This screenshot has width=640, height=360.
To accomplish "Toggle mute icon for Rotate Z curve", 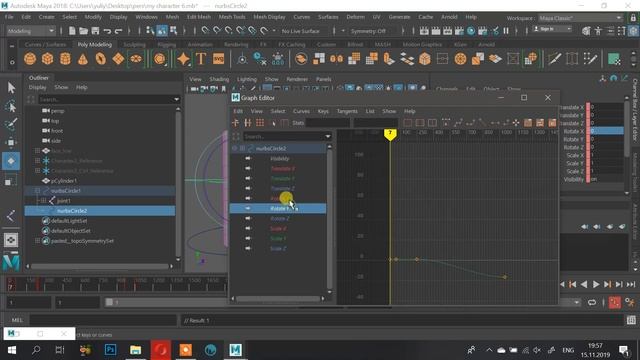I will click(248, 218).
